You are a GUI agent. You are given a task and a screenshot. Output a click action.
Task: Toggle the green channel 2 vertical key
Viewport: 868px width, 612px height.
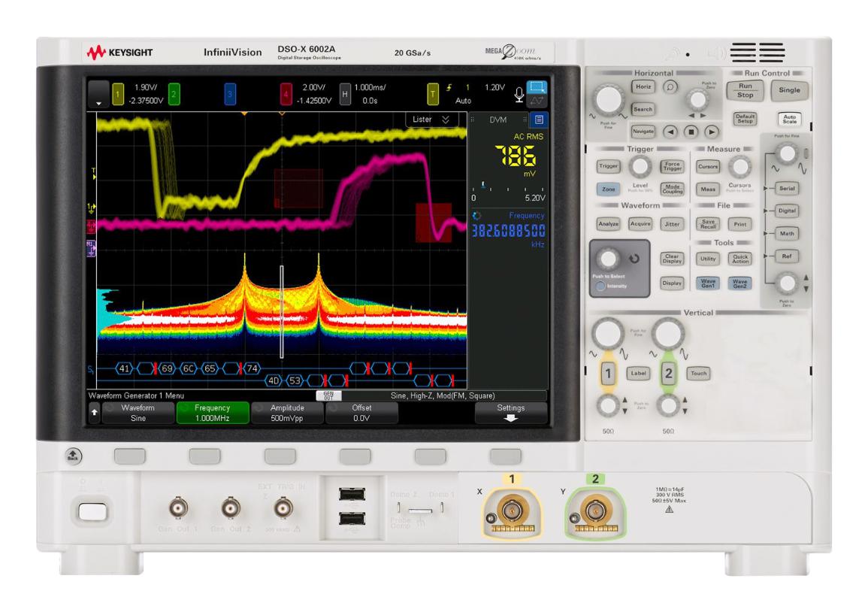668,374
